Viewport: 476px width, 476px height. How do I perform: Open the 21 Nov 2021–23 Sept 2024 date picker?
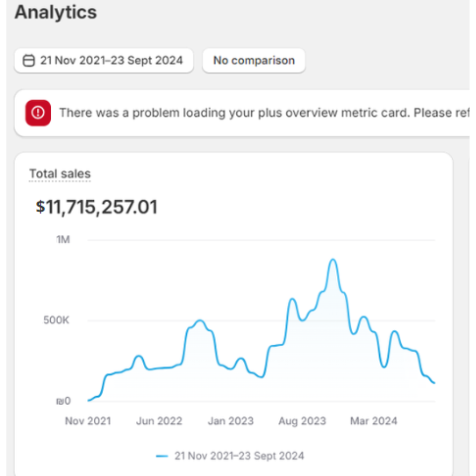point(104,61)
